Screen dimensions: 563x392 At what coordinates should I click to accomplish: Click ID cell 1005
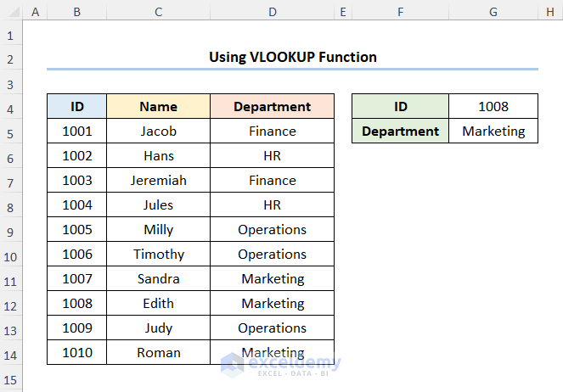[x=77, y=230]
